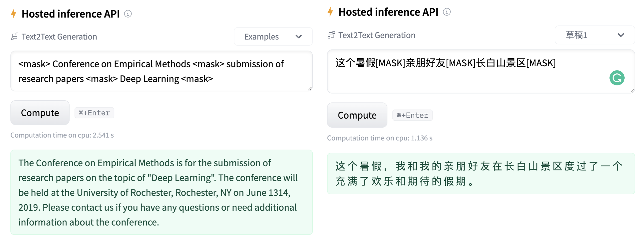This screenshot has width=644, height=241.
Task: Click the lightning bolt icon in the English demo
Action: (14, 14)
